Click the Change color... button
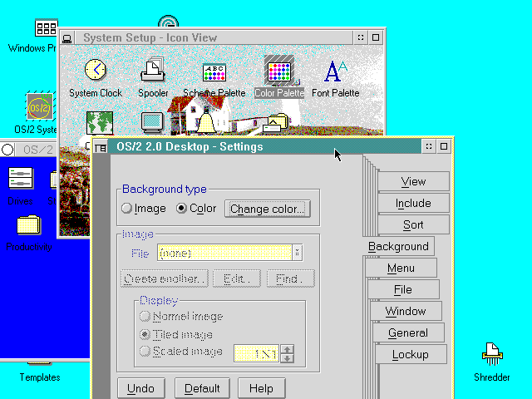This screenshot has height=399, width=532. click(268, 209)
